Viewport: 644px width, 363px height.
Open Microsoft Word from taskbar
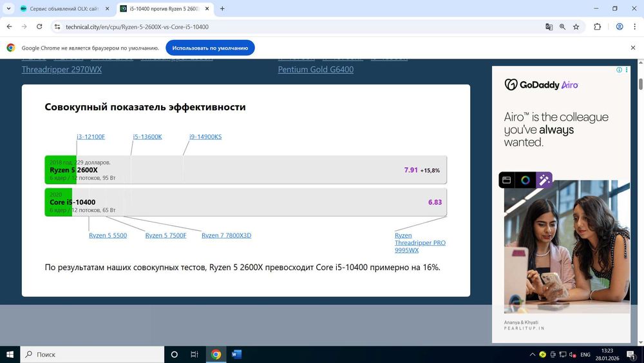pos(236,355)
